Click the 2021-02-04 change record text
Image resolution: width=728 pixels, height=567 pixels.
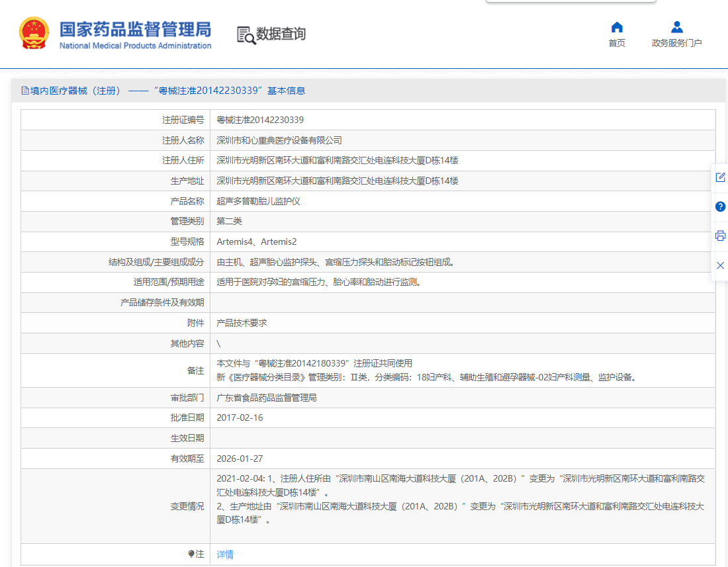click(x=461, y=486)
